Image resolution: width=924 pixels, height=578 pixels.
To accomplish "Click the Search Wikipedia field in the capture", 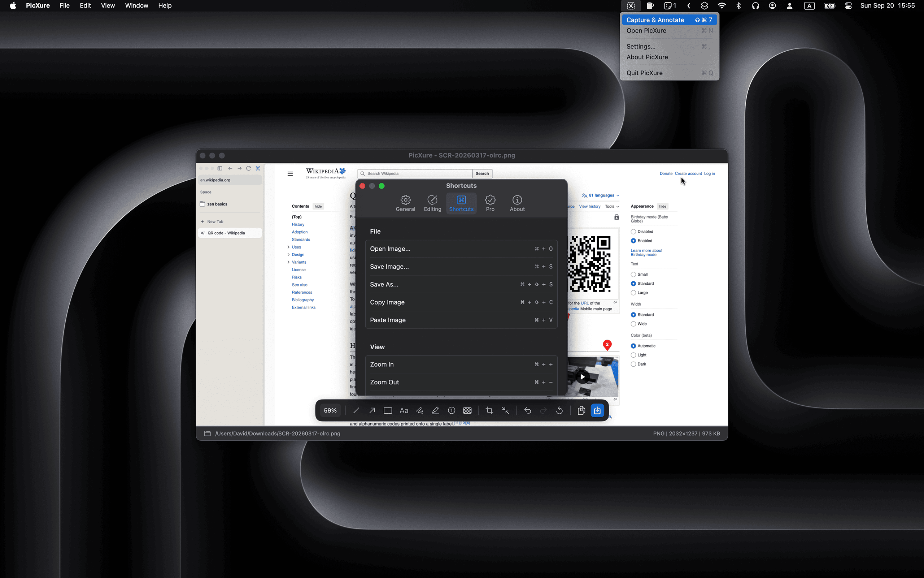I will point(415,173).
